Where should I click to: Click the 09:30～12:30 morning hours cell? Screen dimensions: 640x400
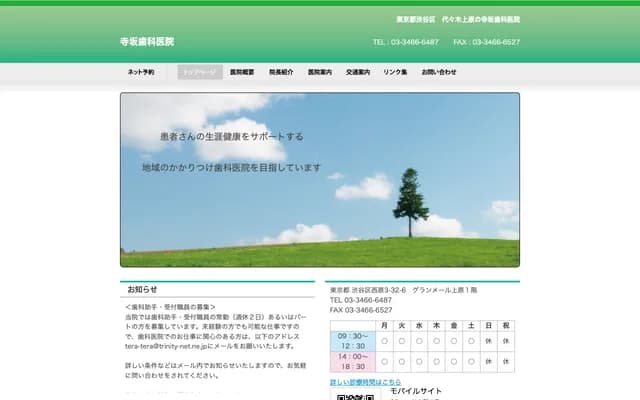click(x=352, y=341)
